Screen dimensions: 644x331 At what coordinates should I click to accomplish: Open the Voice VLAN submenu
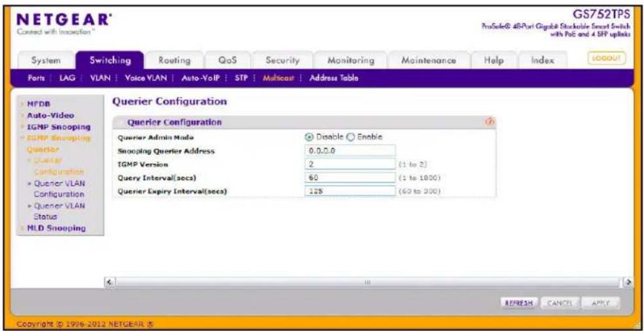(146, 78)
